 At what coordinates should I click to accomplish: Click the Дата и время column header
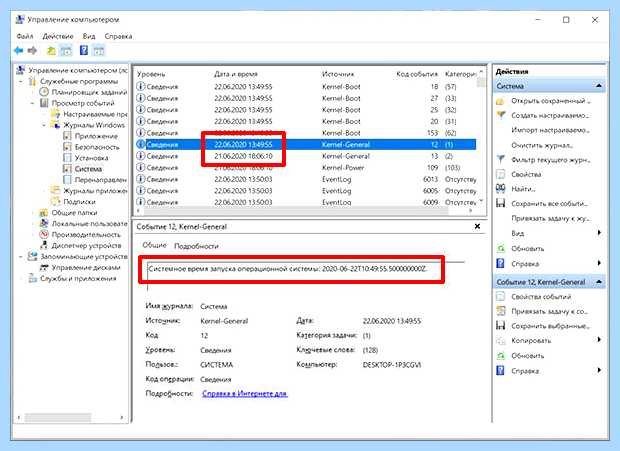coord(236,74)
